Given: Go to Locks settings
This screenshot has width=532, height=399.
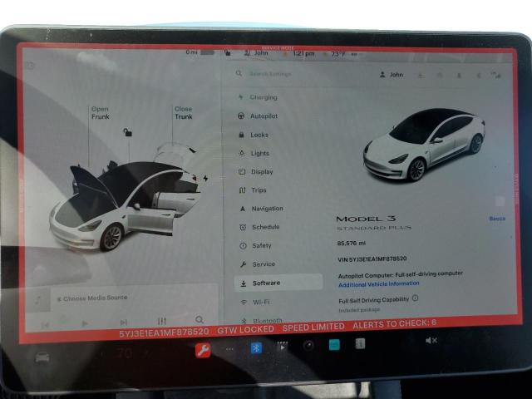Looking at the screenshot, I should click(259, 135).
